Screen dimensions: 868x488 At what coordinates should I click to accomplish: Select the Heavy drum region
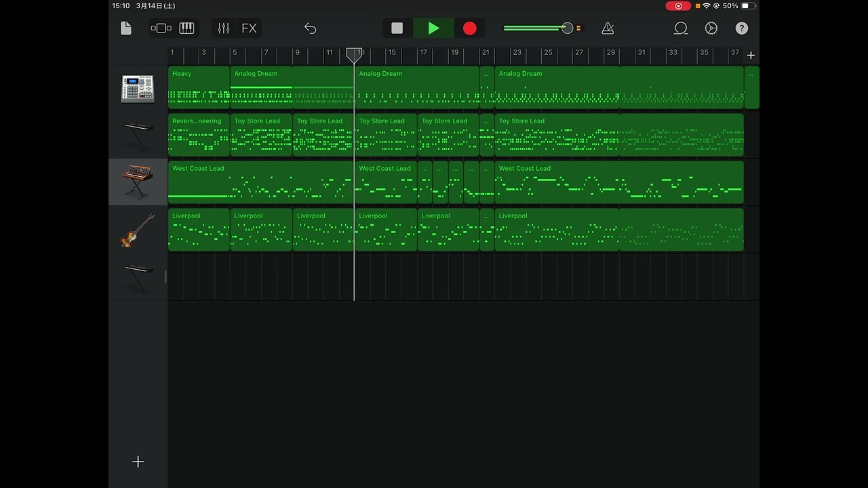pos(199,87)
